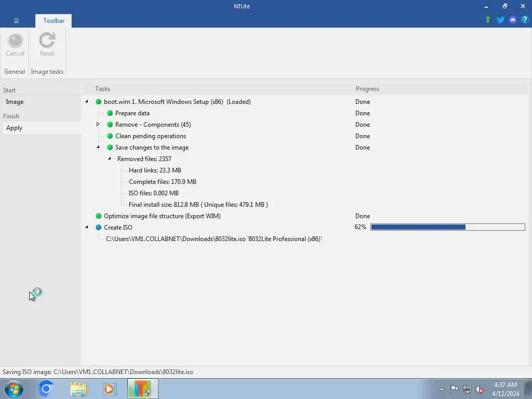Select the ISO files: 0.002 MB entry

click(x=154, y=193)
